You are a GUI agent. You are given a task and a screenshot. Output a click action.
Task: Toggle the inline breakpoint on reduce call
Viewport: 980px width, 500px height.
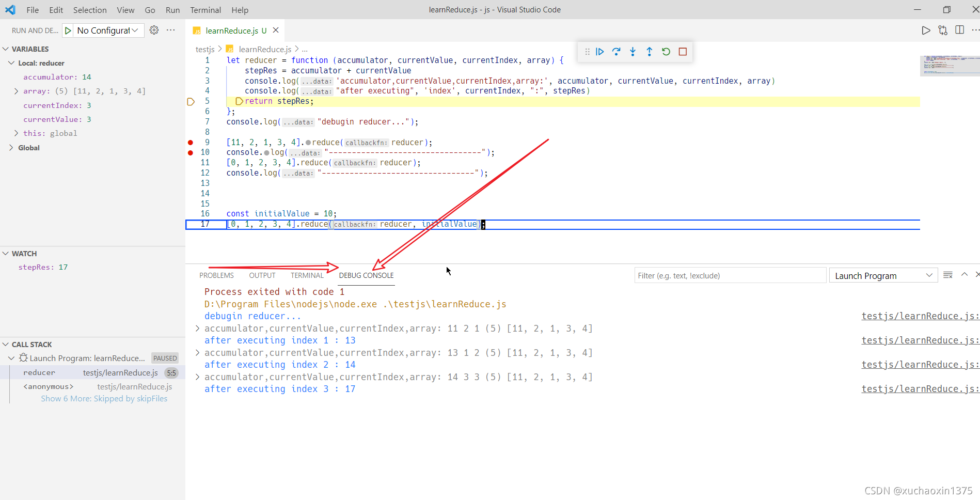click(308, 142)
